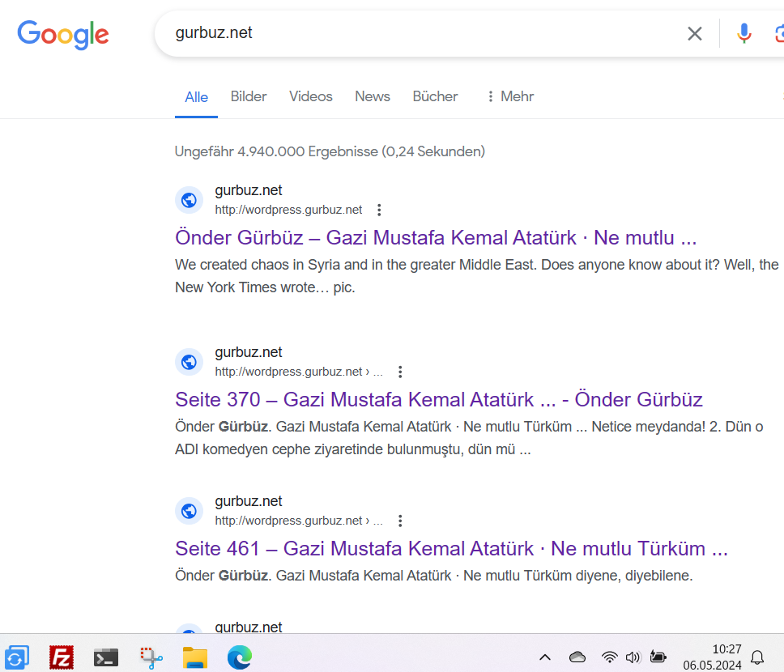Viewport: 784px width, 672px height.
Task: Open options menu for the first result
Action: point(379,210)
